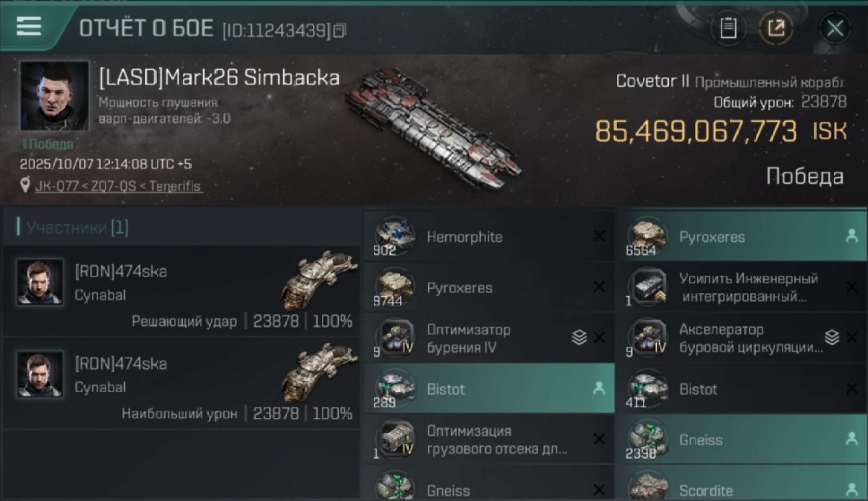Viewport: 868px width, 501px height.
Task: Copy the battle report ID
Action: coord(340,31)
